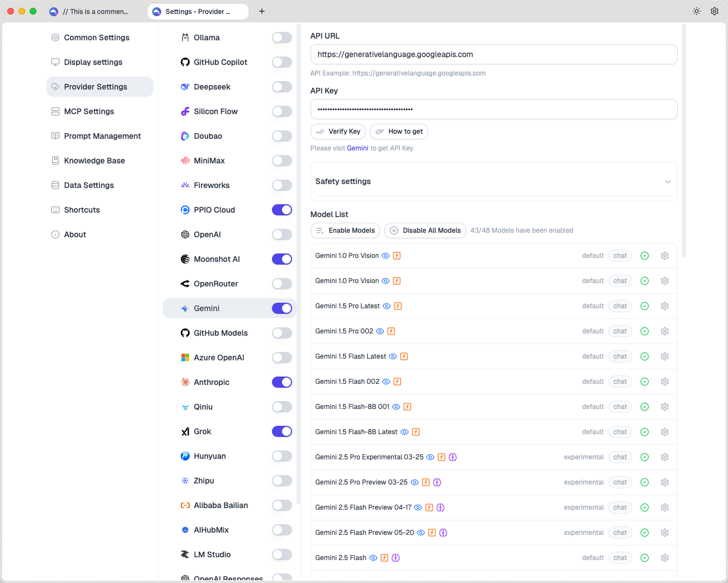
Task: Click the Verify Key button
Action: [338, 131]
